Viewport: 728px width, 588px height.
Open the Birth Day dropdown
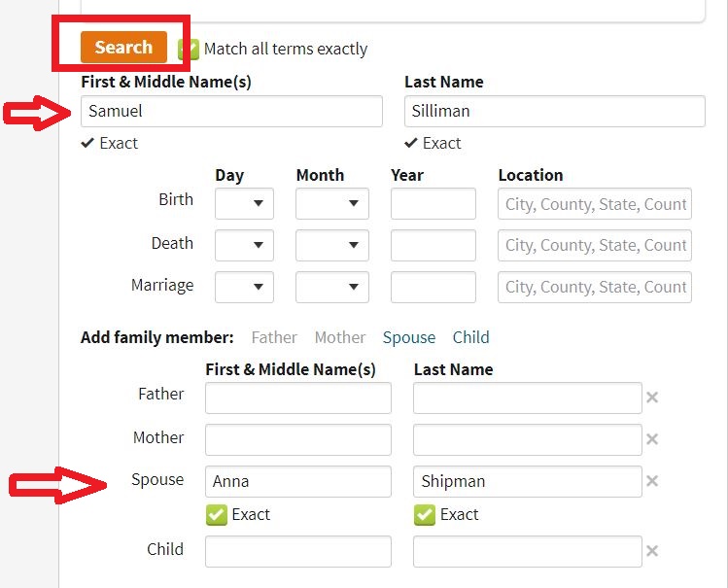click(x=244, y=204)
